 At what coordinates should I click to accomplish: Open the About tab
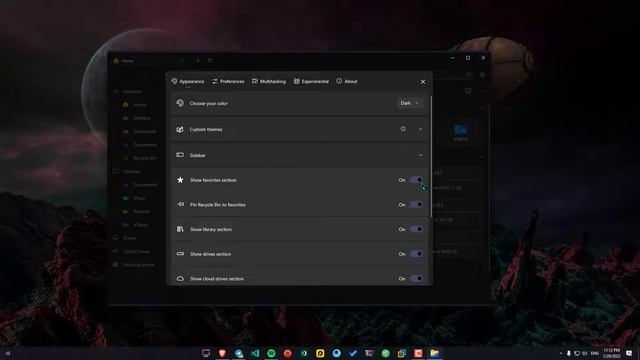click(347, 82)
